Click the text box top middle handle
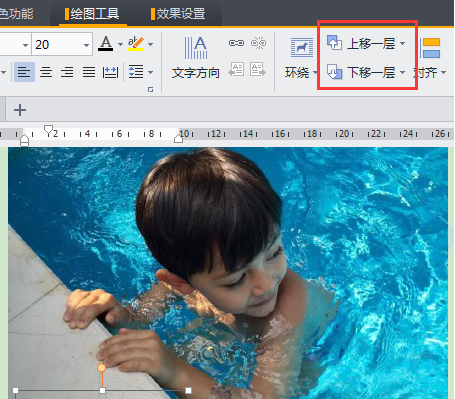 click(x=102, y=390)
